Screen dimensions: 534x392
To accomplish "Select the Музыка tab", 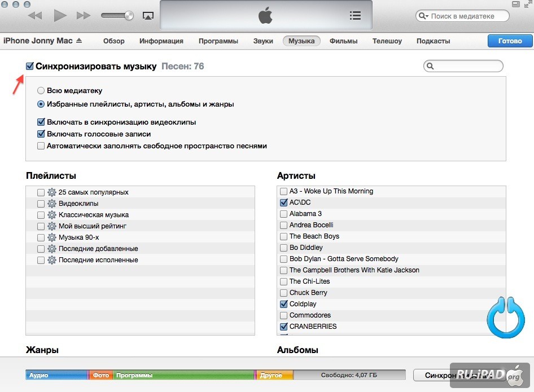I will click(x=301, y=41).
